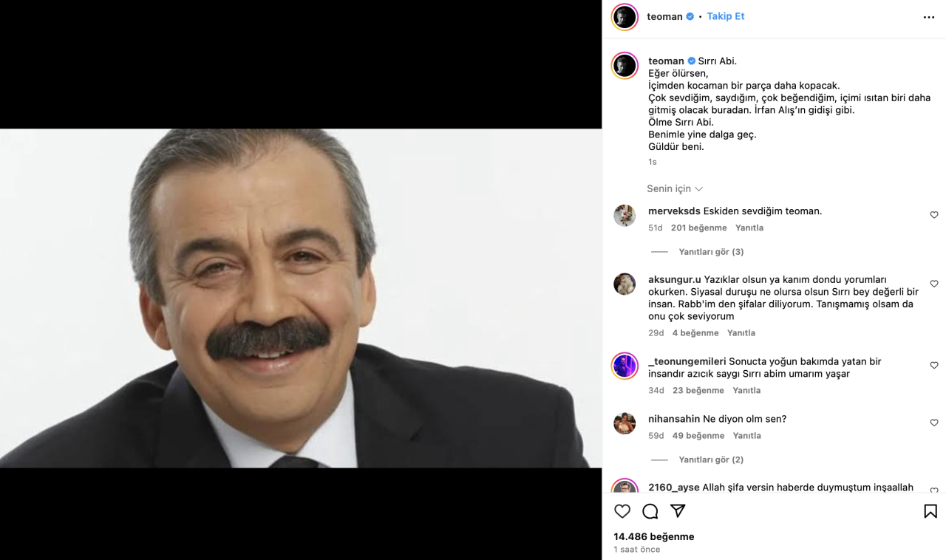Expand "Yanıtları gör (3)" replies
946x560 pixels.
tap(711, 252)
